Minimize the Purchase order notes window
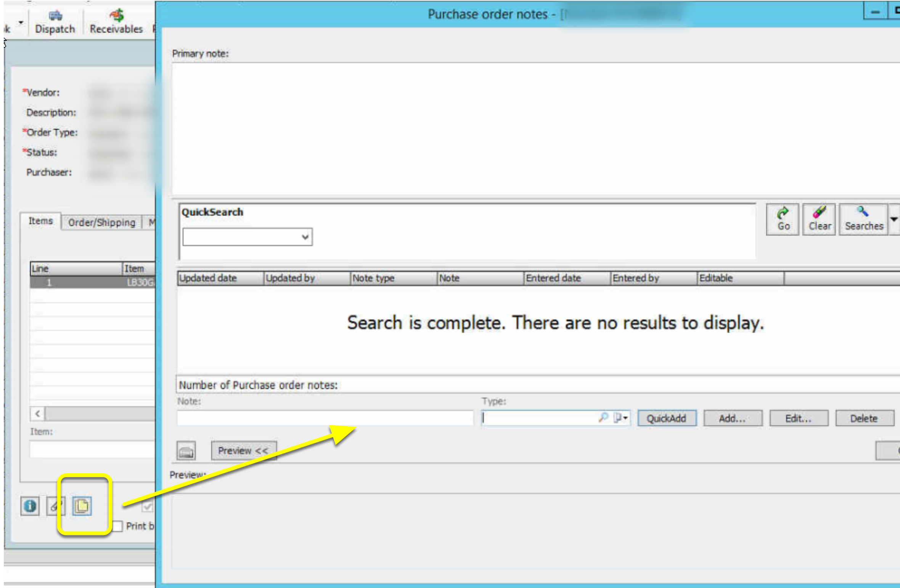900x588 pixels. (x=875, y=11)
